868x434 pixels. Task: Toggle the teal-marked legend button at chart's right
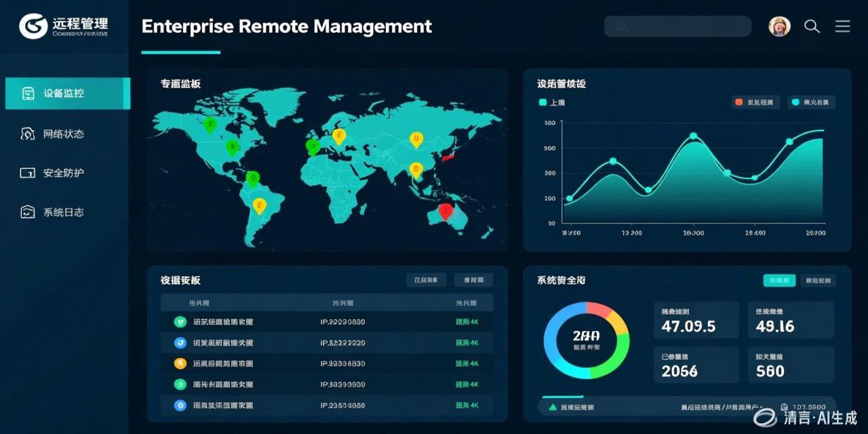(812, 102)
